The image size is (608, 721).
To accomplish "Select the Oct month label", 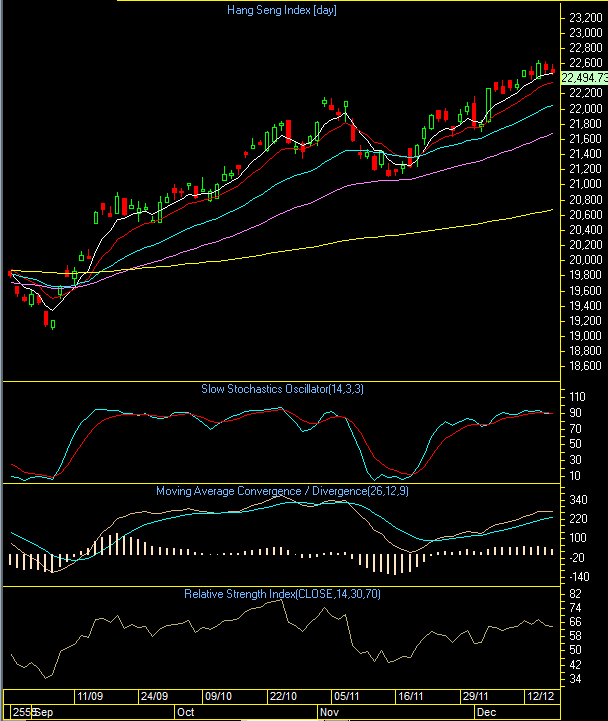I will [185, 713].
